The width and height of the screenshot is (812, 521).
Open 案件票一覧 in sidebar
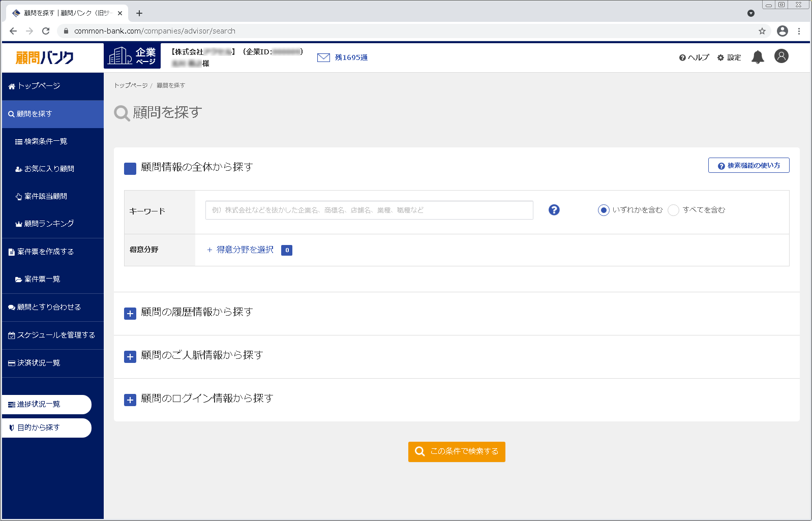pos(53,279)
